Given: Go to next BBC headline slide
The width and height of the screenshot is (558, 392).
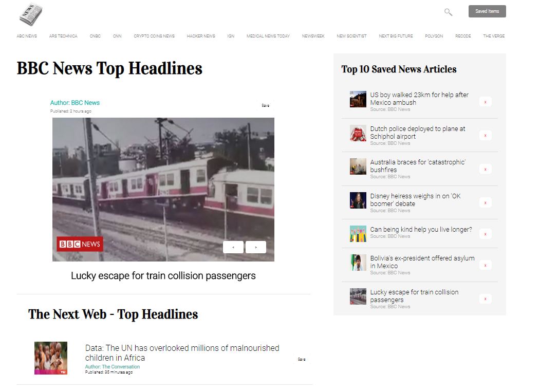Looking at the screenshot, I should [256, 247].
